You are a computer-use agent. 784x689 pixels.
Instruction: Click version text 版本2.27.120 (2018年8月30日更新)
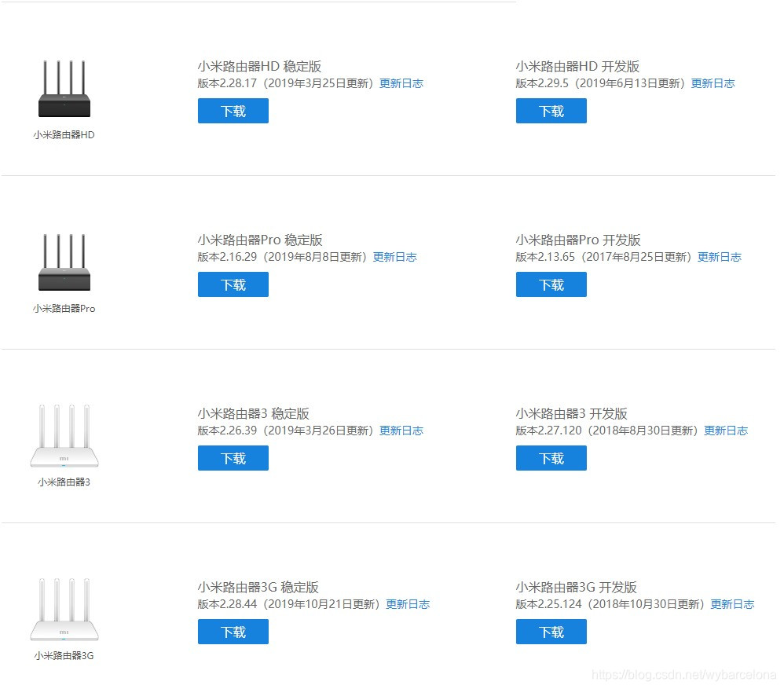click(606, 431)
